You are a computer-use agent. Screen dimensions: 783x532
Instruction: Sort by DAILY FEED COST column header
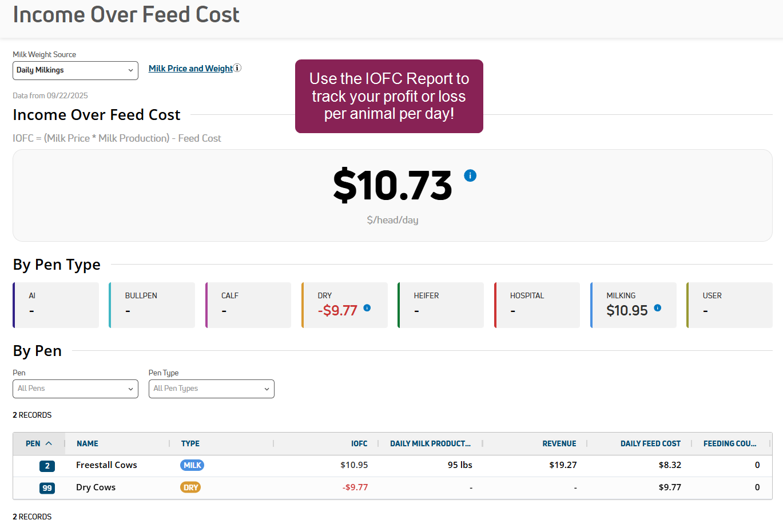coord(650,443)
